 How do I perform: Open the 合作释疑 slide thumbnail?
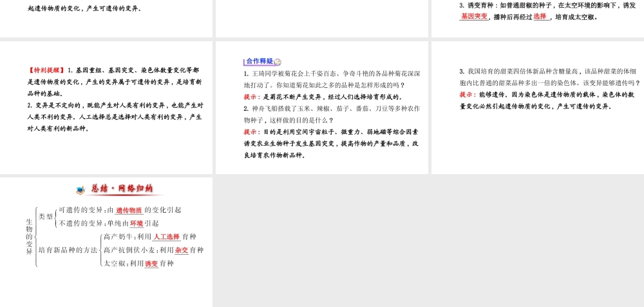pos(322,108)
